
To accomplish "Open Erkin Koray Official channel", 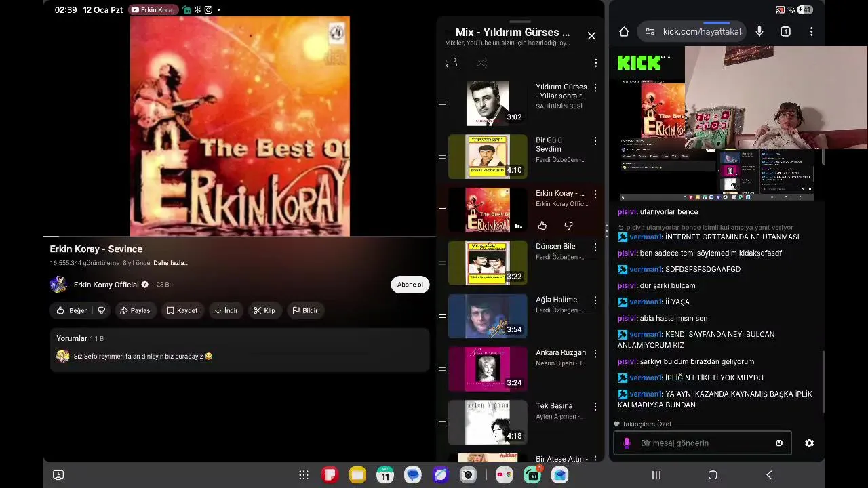I will (106, 285).
